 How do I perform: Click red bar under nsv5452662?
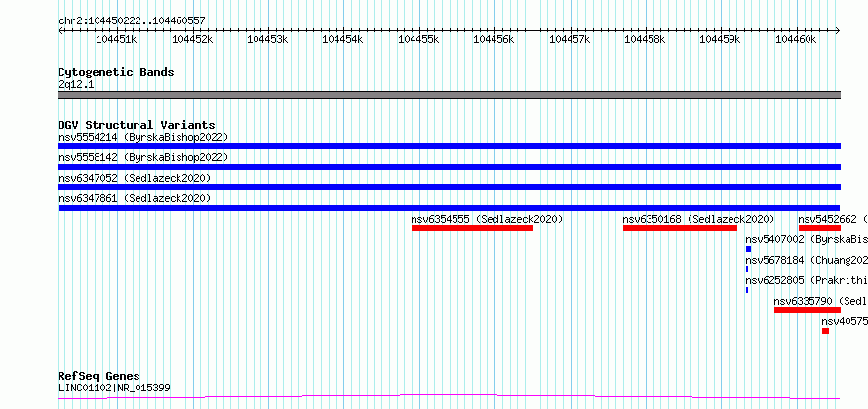[819, 228]
